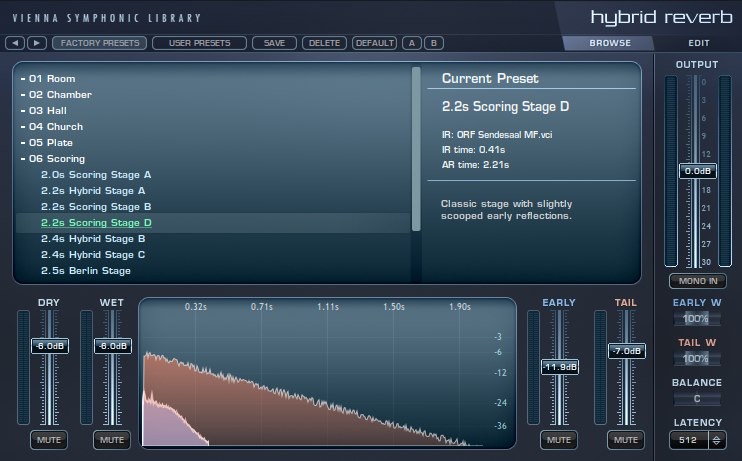Click the SAVE button
This screenshot has height=461, width=742.
tap(274, 43)
